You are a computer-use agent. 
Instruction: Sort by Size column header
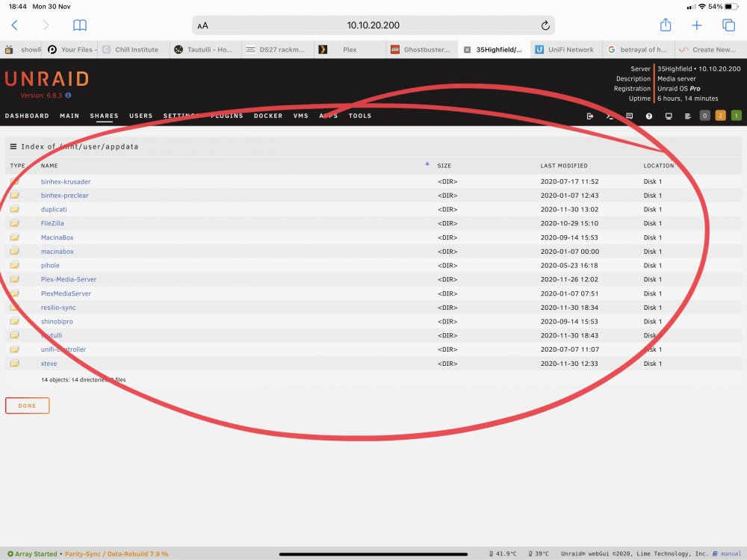[444, 166]
